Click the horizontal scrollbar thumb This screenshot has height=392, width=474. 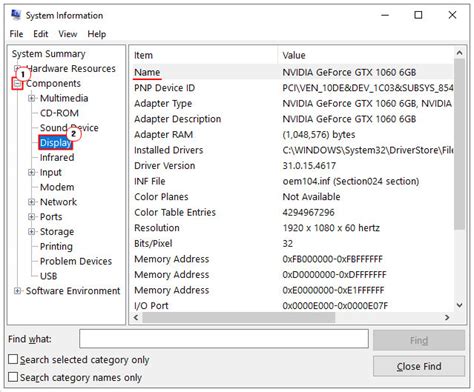pos(239,318)
